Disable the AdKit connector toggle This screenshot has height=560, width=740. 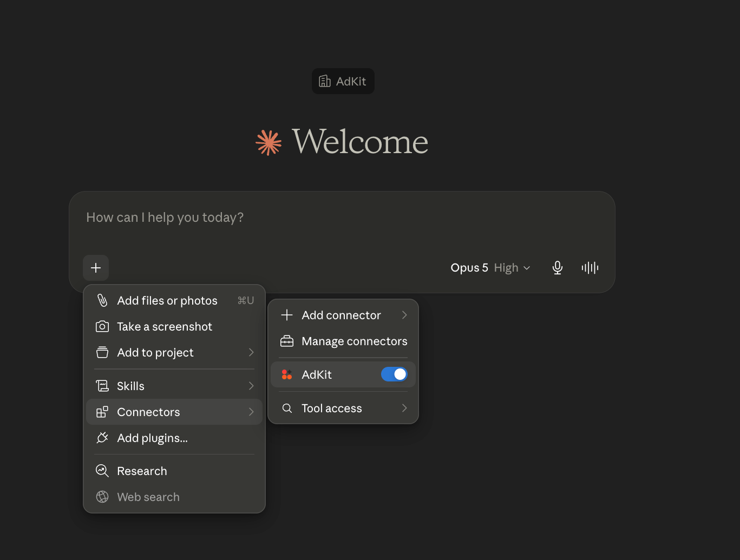[394, 374]
